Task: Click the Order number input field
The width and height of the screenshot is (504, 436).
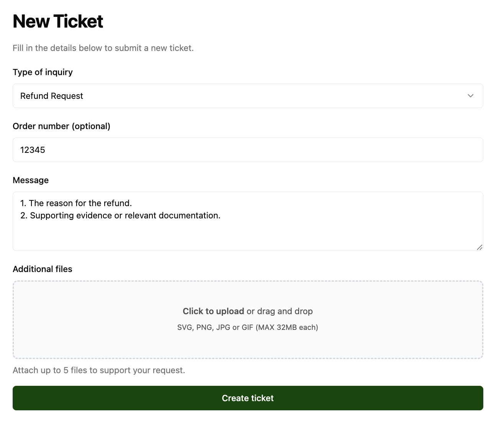Action: (x=248, y=150)
